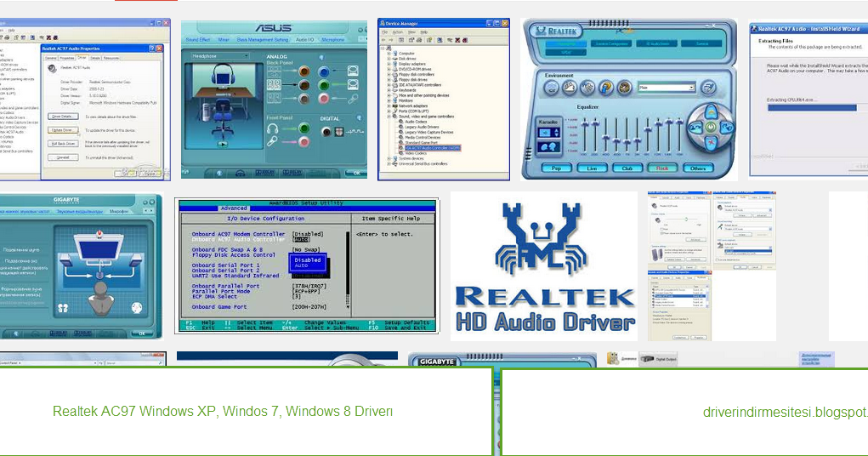This screenshot has height=456, width=868.
Task: Open the Realtek Equalizer panel thumbnail
Action: pyautogui.click(x=629, y=100)
